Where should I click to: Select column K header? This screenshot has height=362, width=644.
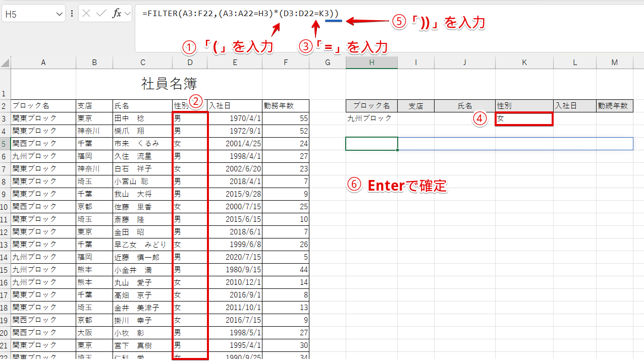(x=524, y=63)
